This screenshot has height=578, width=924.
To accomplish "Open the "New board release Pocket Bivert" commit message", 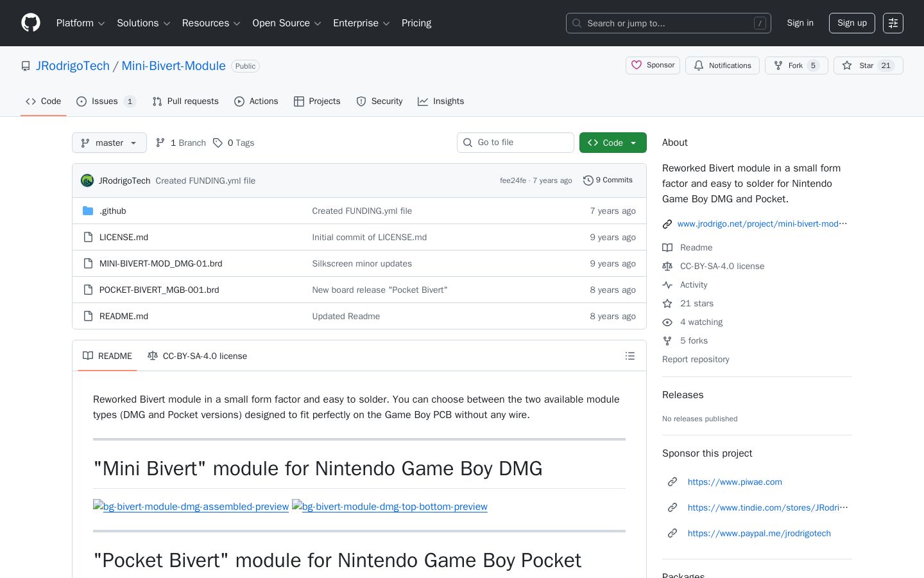I will coord(379,290).
